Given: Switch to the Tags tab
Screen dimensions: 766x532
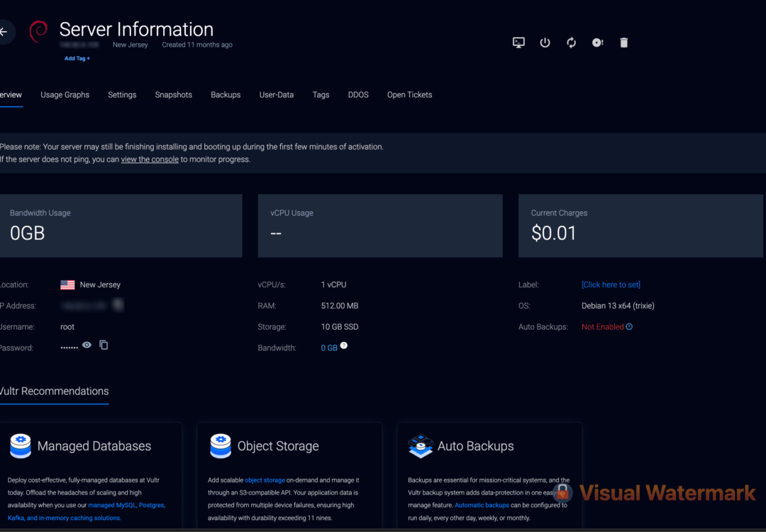Looking at the screenshot, I should click(321, 95).
